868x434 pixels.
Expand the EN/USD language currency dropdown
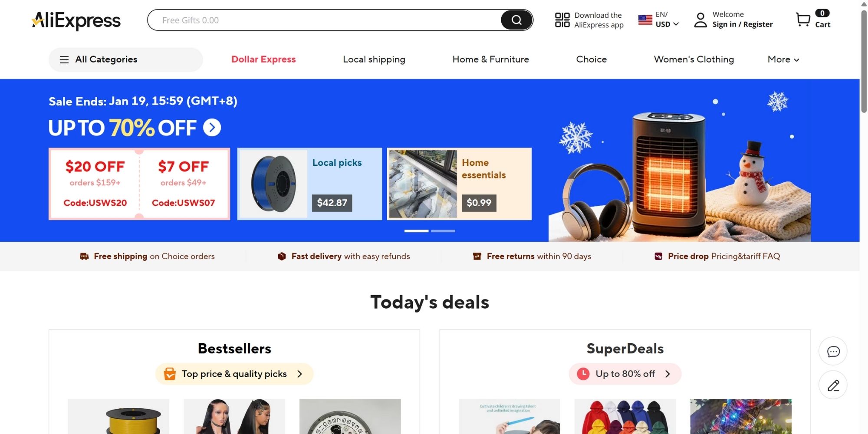658,20
